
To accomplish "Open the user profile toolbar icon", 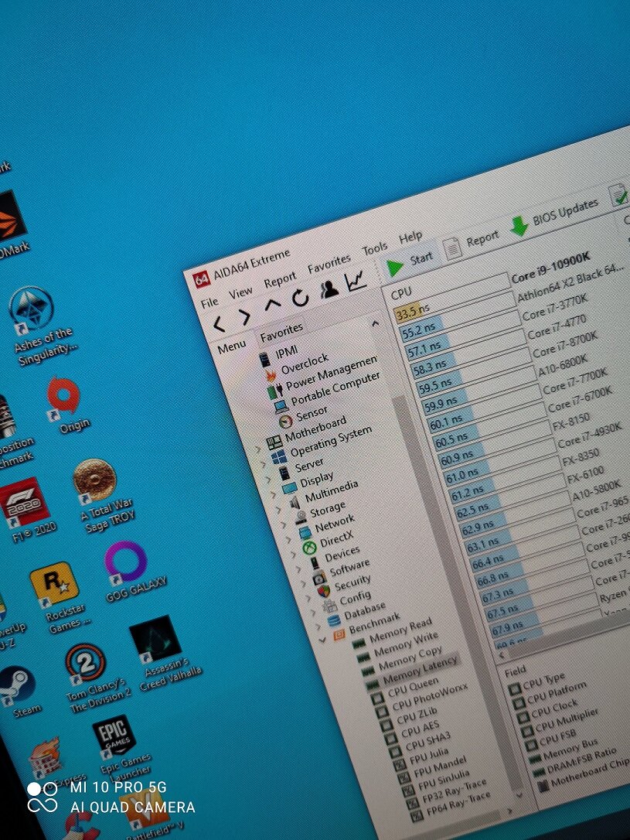I will (329, 289).
